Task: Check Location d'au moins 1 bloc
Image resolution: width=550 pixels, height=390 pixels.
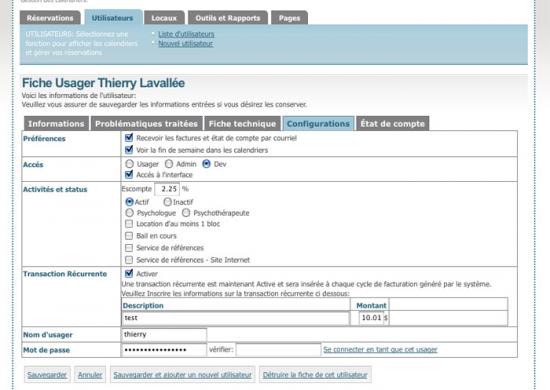Action: [129, 224]
